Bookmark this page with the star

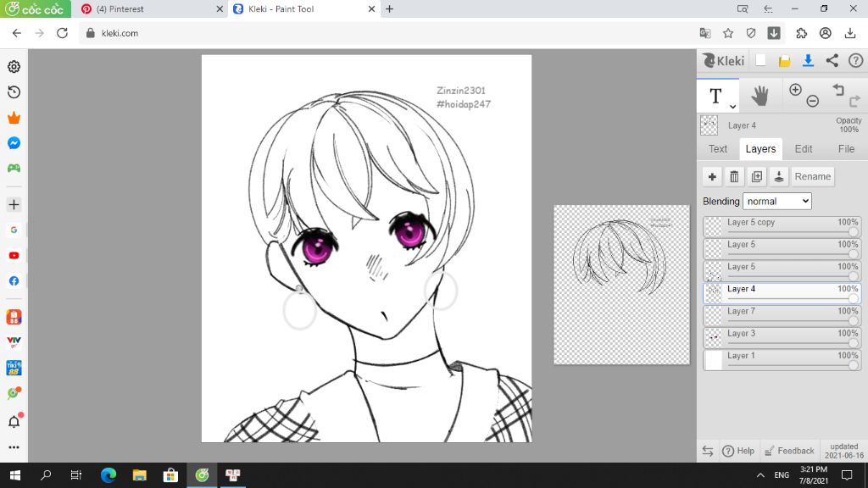[x=728, y=33]
